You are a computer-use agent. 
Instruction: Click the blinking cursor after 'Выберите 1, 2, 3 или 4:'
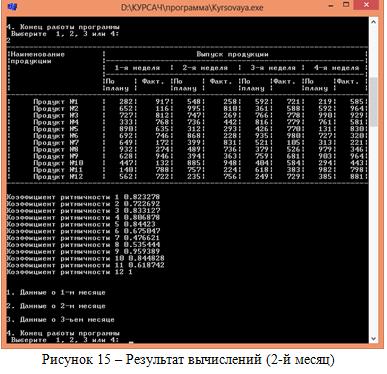pyautogui.click(x=131, y=342)
